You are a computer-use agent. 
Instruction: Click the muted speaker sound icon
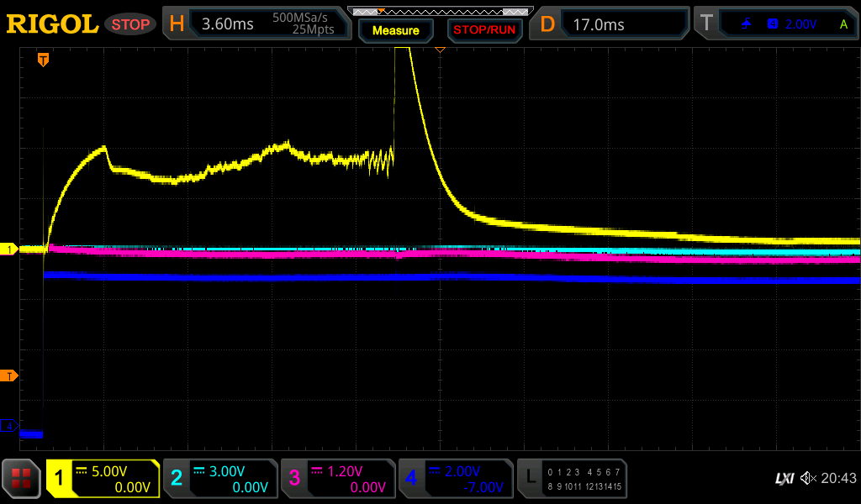(x=808, y=479)
